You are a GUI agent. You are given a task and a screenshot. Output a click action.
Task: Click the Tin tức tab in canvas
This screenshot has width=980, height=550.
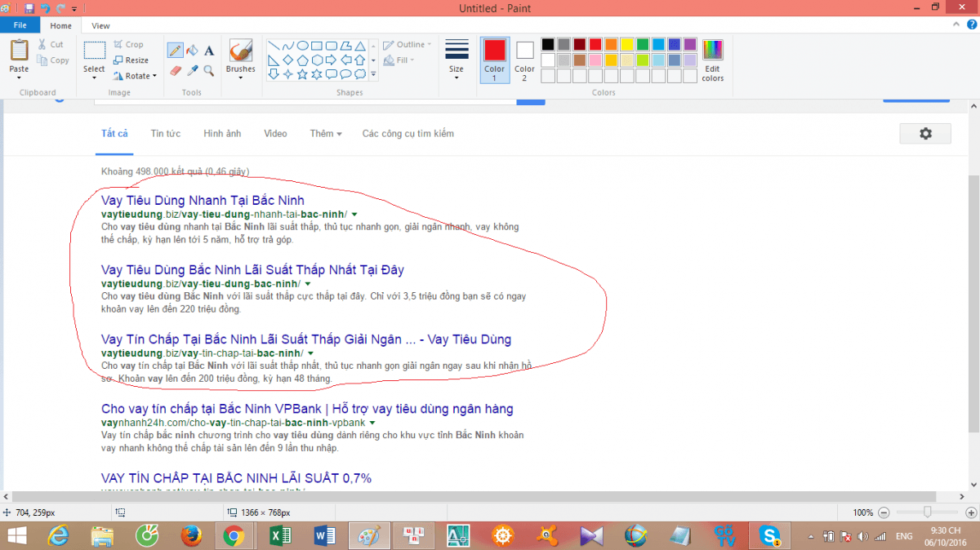166,134
